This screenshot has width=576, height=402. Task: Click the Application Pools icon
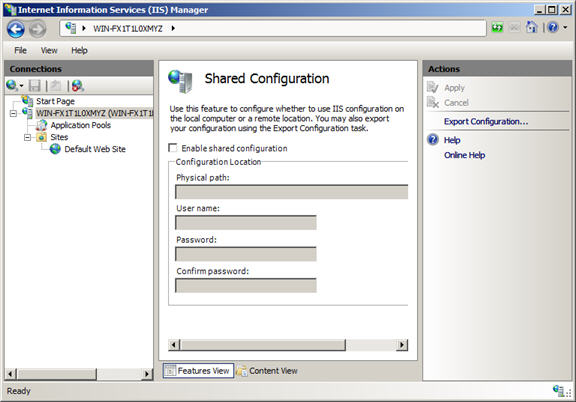(x=42, y=125)
